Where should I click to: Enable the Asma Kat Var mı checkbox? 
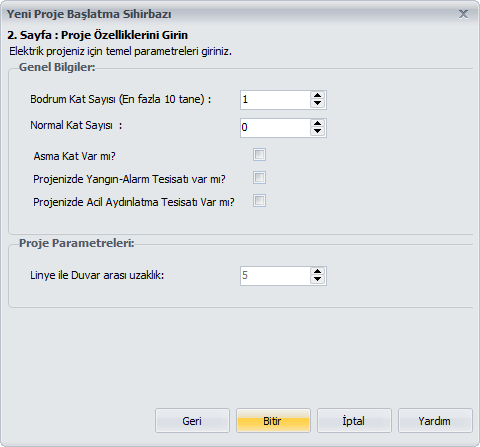259,155
